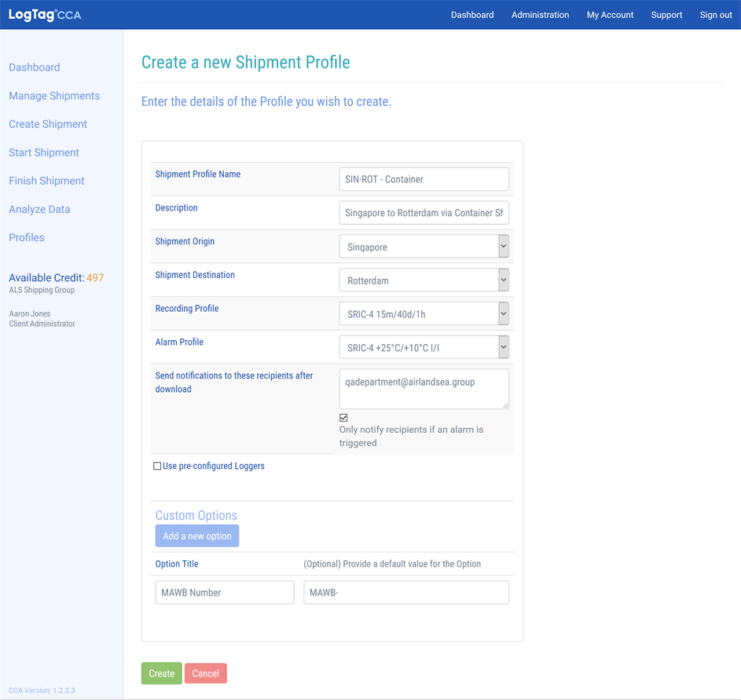This screenshot has width=741, height=700.
Task: Cancel the new shipment profile
Action: coord(206,673)
